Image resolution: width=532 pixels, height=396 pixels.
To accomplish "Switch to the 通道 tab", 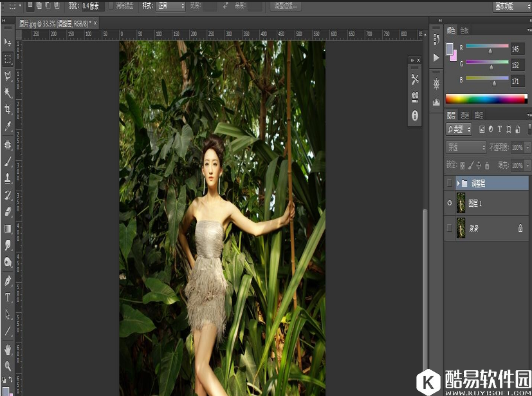I will [x=466, y=115].
